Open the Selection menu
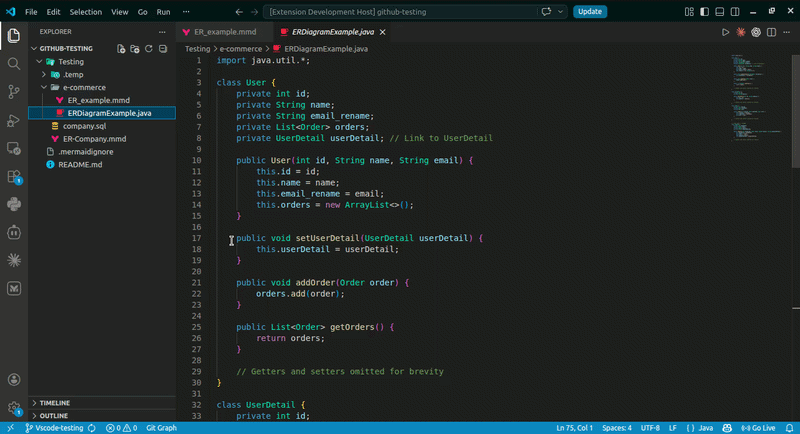The width and height of the screenshot is (800, 434). click(85, 12)
